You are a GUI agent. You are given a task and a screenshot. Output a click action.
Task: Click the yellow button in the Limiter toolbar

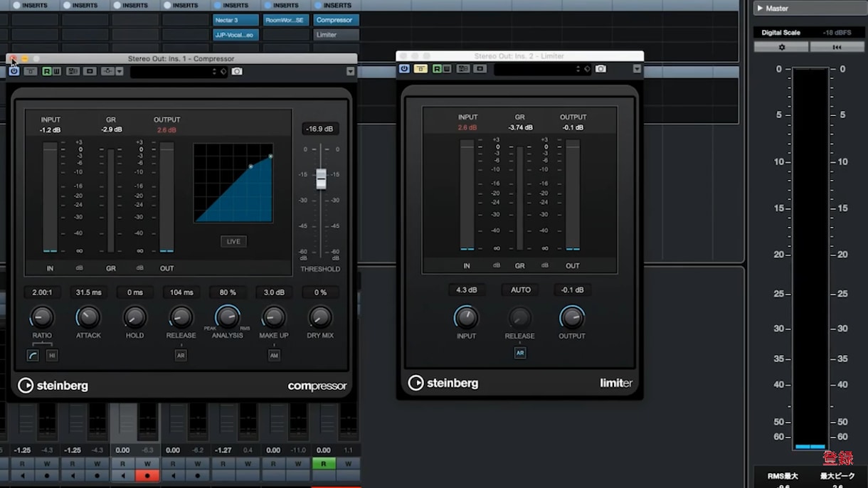[x=420, y=69]
